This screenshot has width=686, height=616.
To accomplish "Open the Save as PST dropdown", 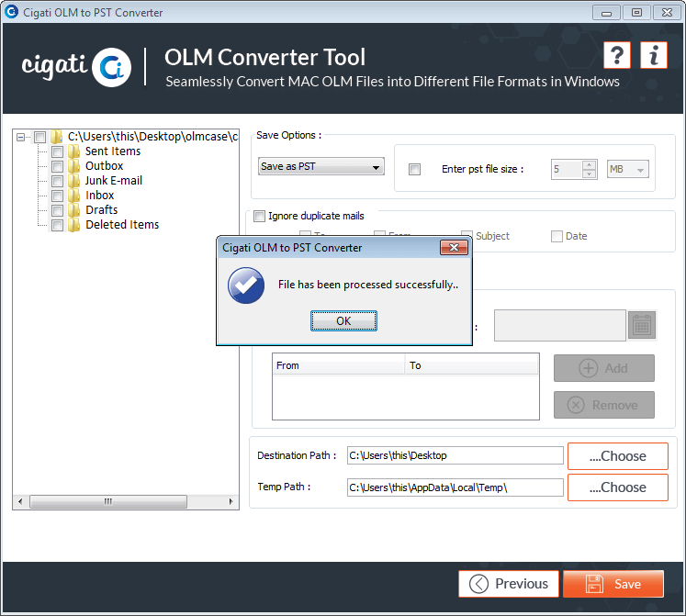I will pyautogui.click(x=321, y=167).
